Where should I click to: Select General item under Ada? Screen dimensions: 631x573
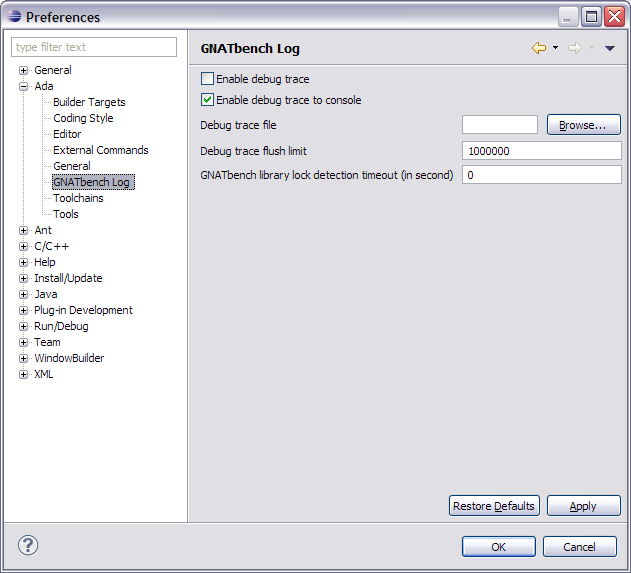[72, 166]
